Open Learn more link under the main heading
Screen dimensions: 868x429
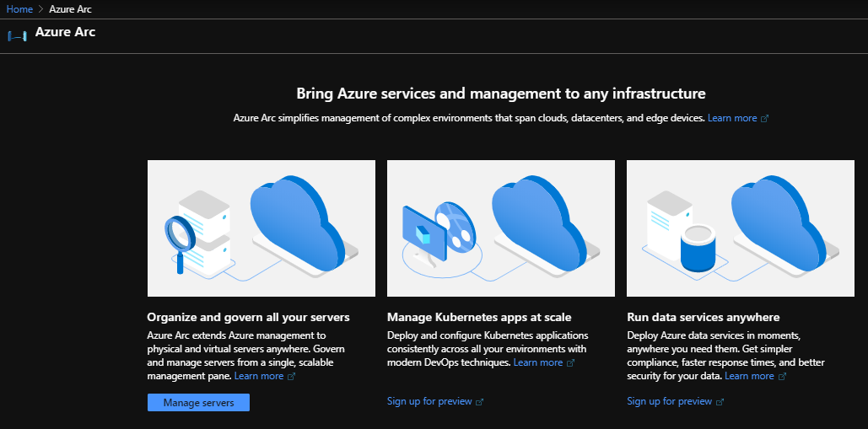point(732,118)
